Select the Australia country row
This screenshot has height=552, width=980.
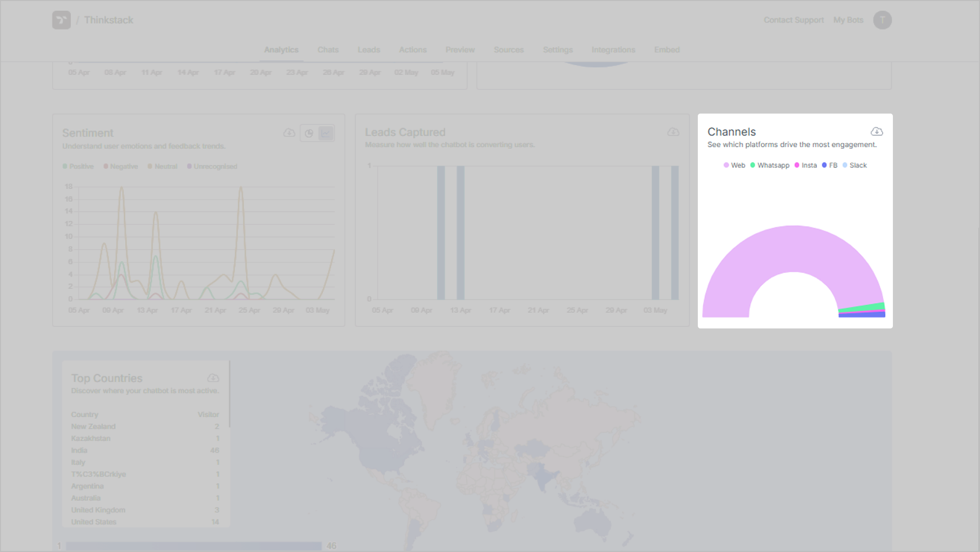coord(145,498)
